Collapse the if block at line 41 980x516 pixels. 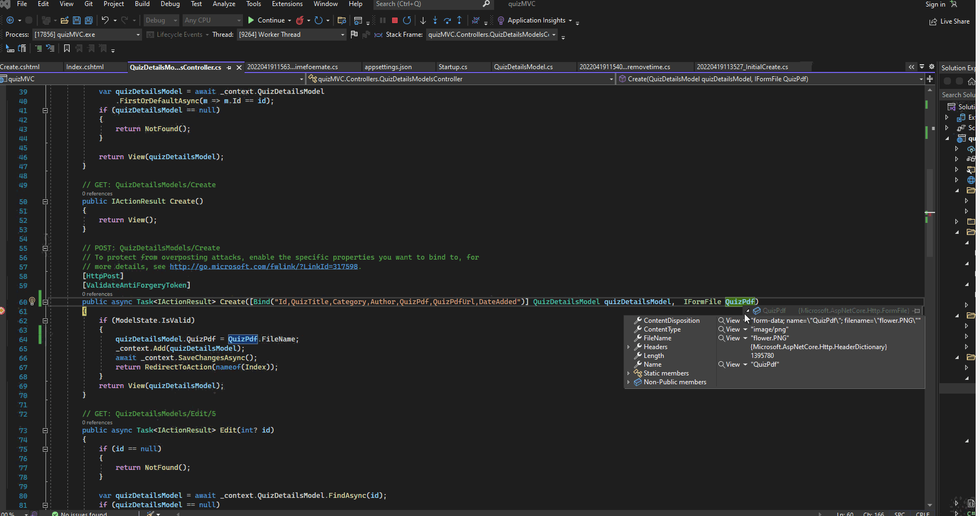45,110
